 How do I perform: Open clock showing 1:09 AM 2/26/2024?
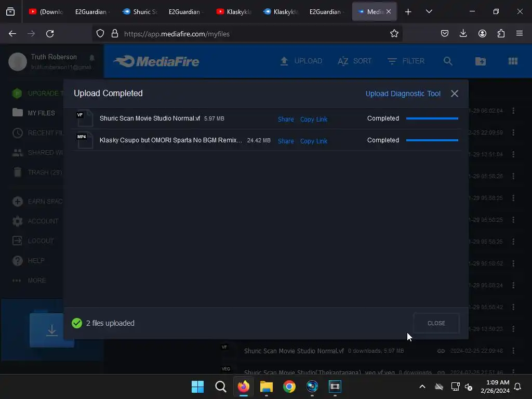tap(495, 387)
